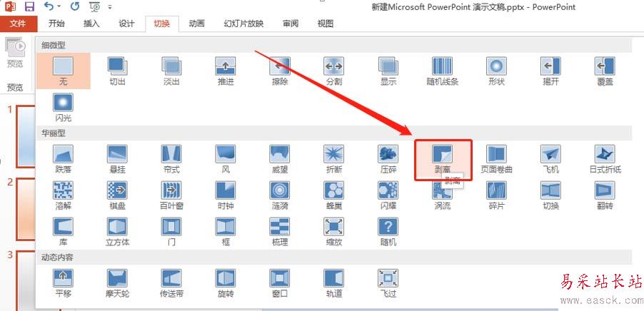Switch to the 插入 Insert tab
Screen dimensions: 644x311
point(91,24)
